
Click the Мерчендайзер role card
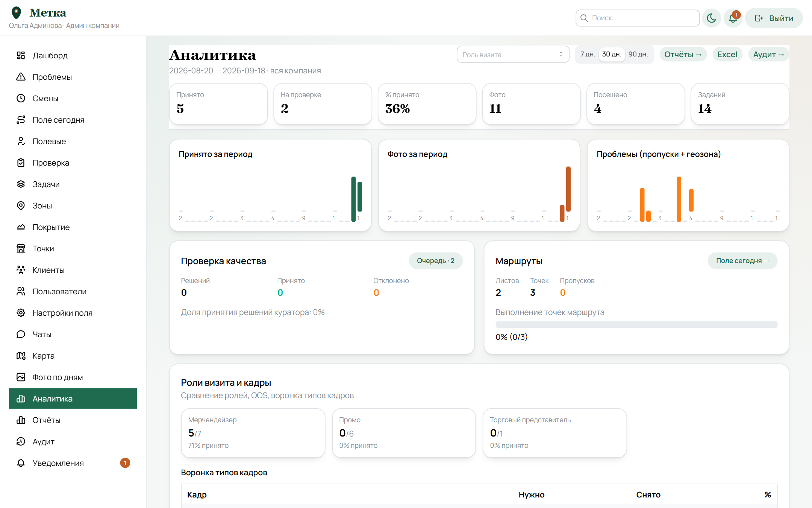coord(253,433)
